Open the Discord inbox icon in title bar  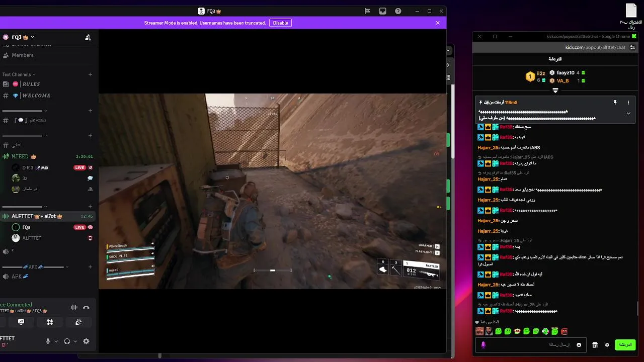(383, 11)
